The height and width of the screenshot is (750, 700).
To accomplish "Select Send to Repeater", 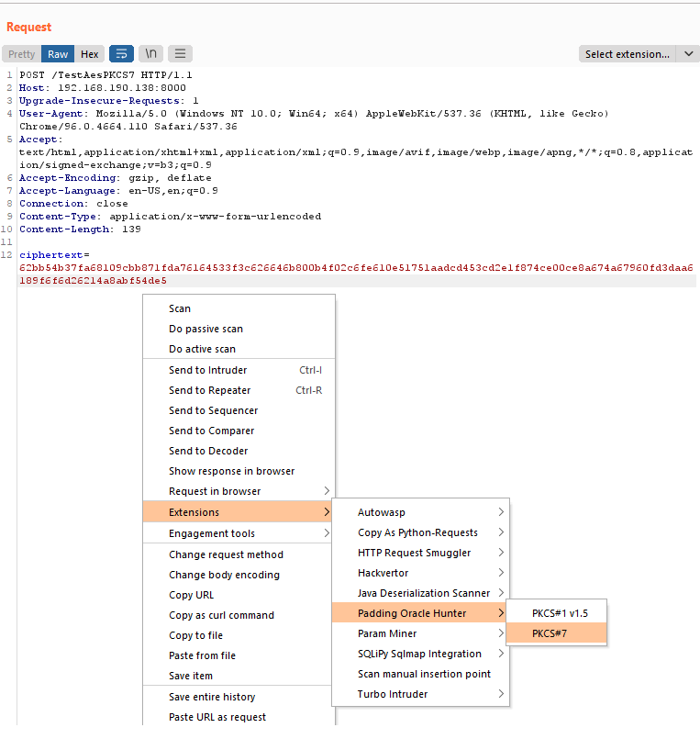I will (239, 390).
